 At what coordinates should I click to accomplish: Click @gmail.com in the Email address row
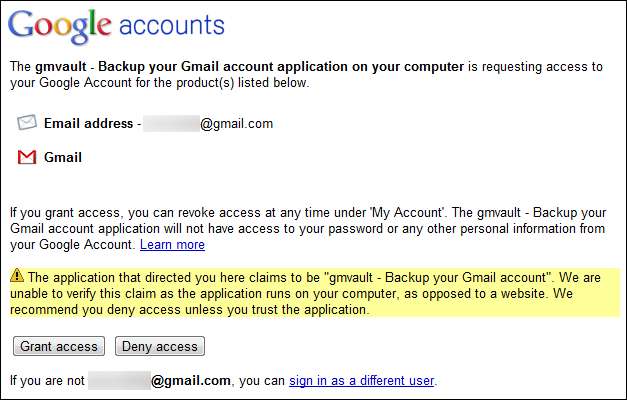236,124
